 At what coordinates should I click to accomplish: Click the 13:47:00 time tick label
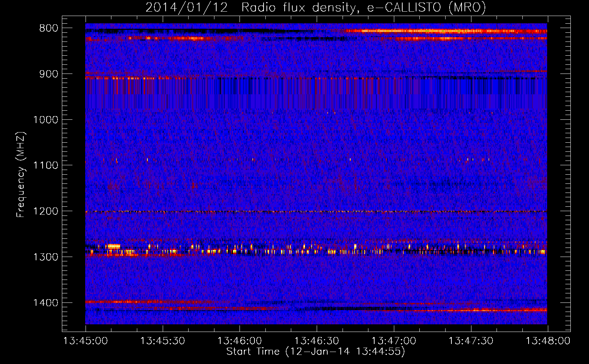point(394,341)
